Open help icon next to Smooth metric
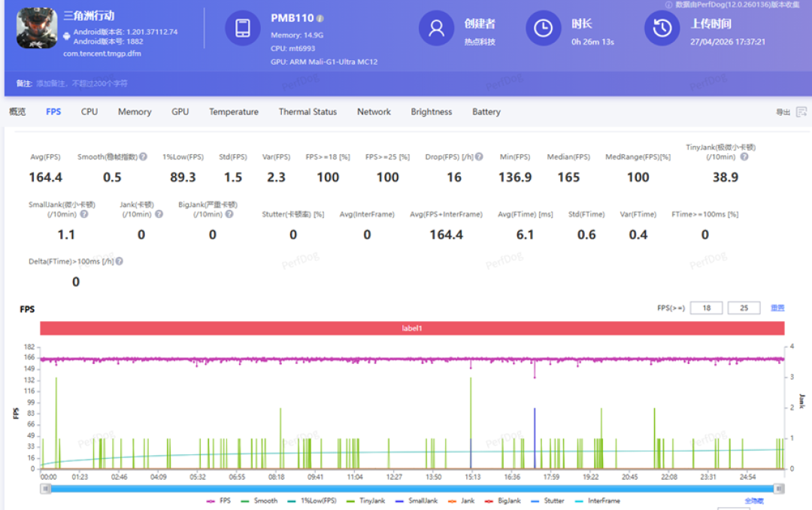This screenshot has height=510, width=812. click(x=143, y=156)
